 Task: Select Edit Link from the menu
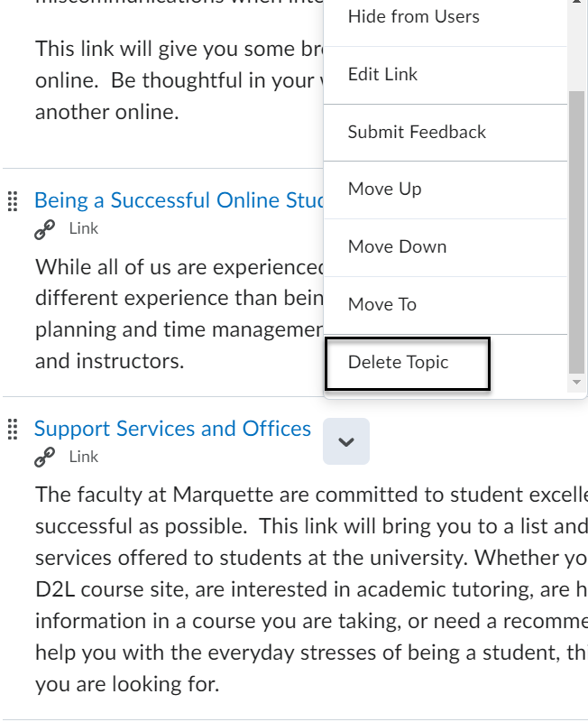coord(382,74)
